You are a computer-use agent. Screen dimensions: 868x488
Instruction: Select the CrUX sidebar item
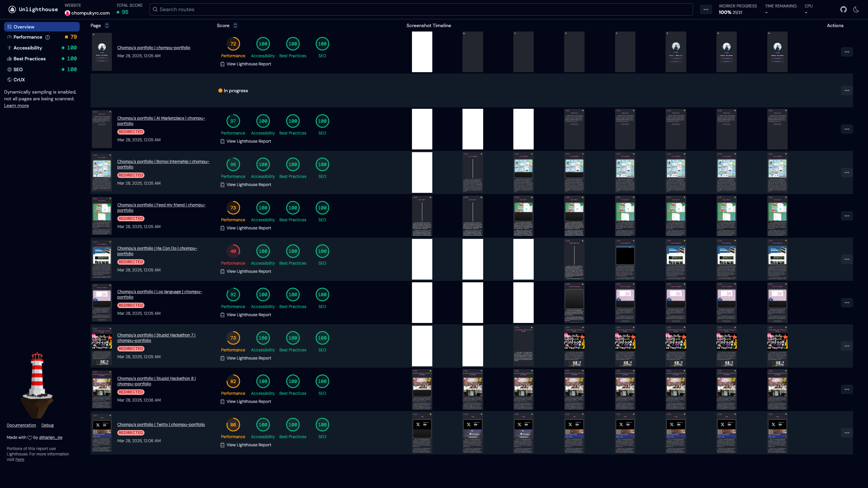click(x=19, y=80)
